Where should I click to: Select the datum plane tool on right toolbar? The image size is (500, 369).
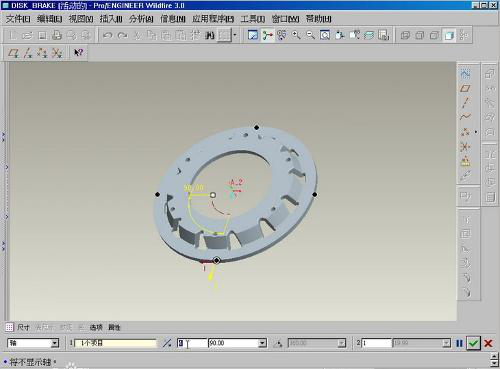(x=465, y=88)
